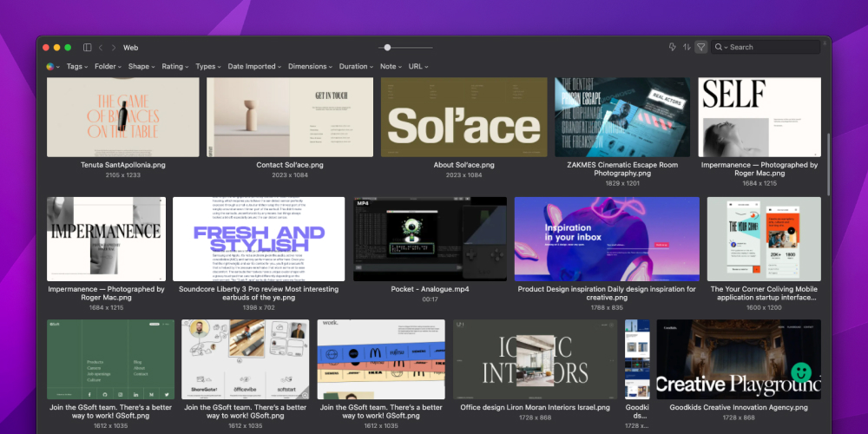Select the green GSoft footer thumbnail
868x434 pixels.
coord(111,359)
